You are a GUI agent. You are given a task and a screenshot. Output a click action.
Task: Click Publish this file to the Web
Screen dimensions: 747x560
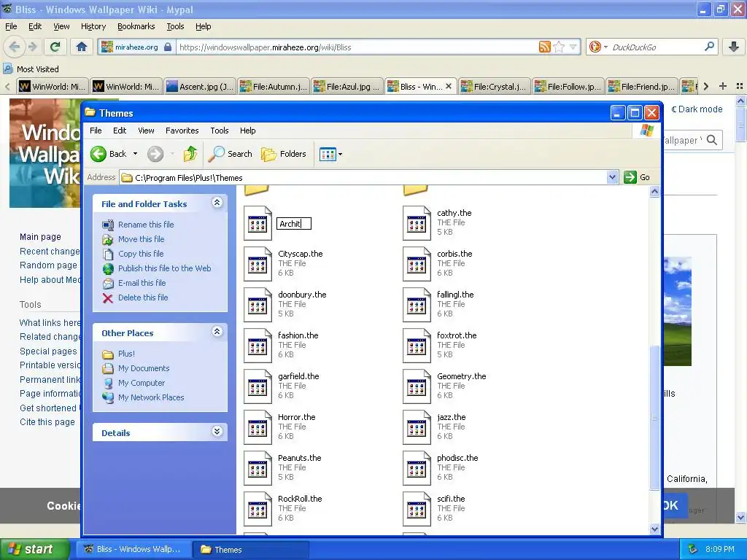click(164, 268)
